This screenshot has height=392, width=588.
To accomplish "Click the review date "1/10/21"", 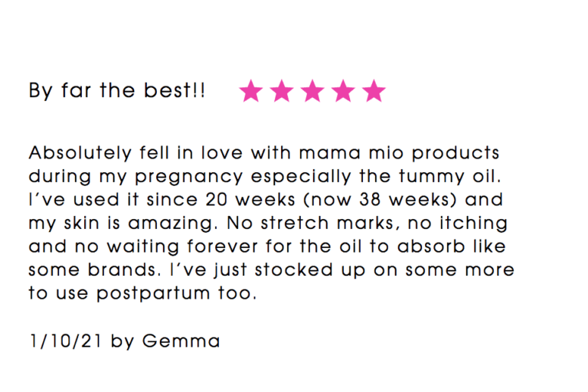I will (x=67, y=341).
